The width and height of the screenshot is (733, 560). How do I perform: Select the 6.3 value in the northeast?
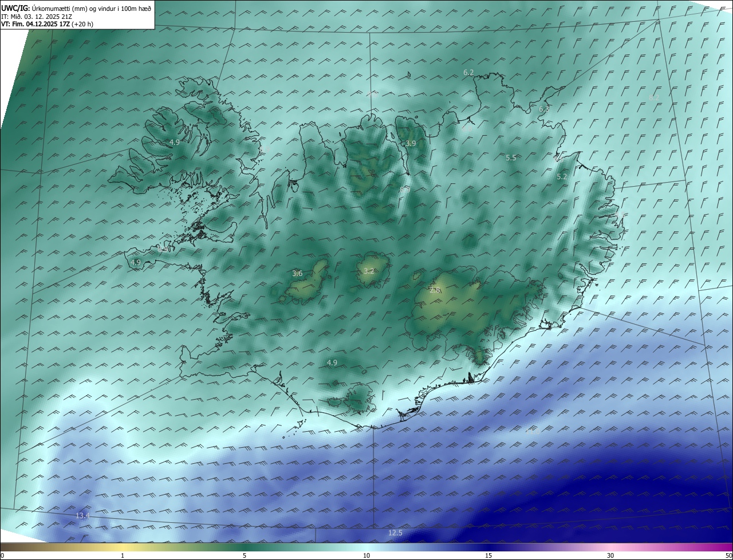pyautogui.click(x=543, y=109)
